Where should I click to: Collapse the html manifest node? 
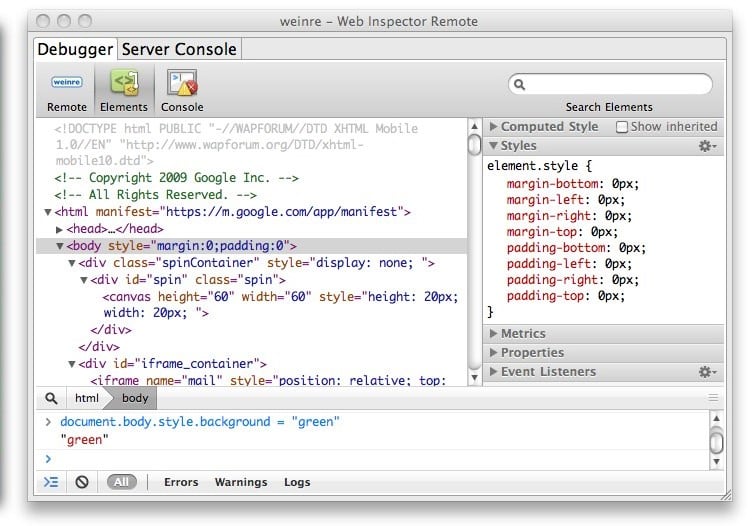tap(48, 212)
